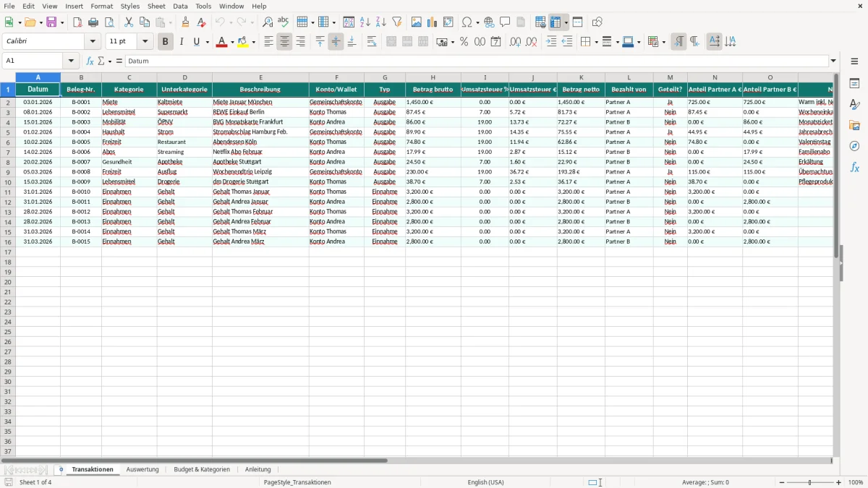
Task: Click the Copy icon
Action: pos(145,22)
